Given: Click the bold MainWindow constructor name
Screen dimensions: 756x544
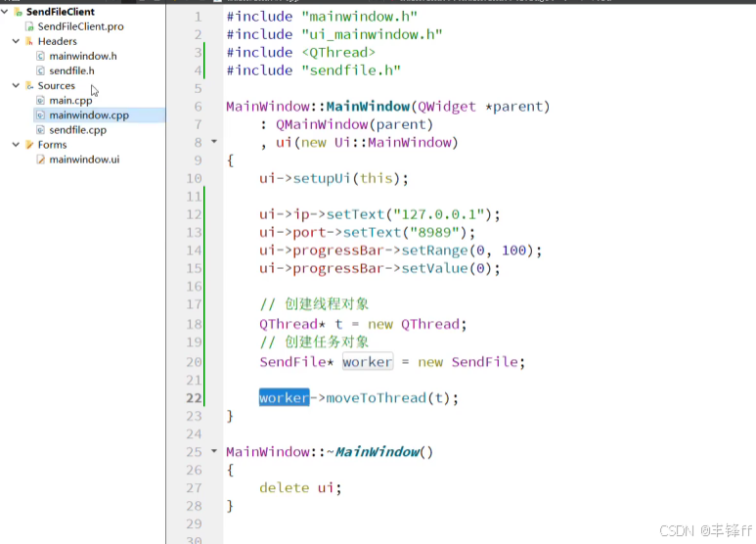Looking at the screenshot, I should 369,106.
